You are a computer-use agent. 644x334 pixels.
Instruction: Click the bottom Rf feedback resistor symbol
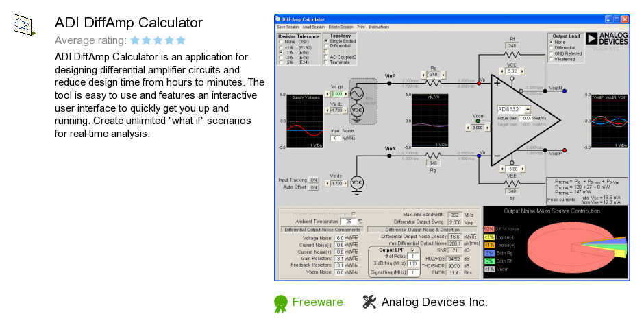pos(512,183)
